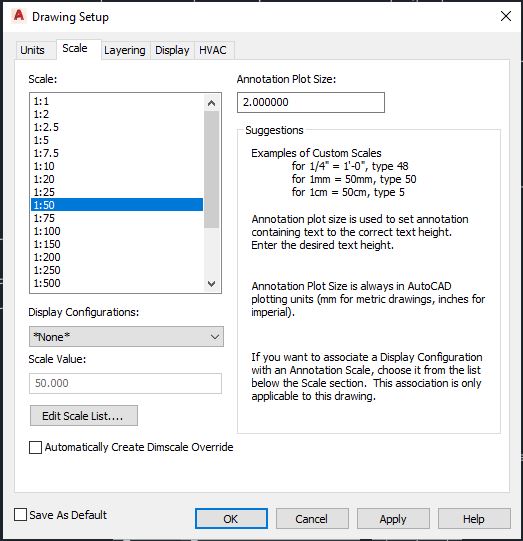Click the highlighted 1:50 scale

tap(117, 205)
